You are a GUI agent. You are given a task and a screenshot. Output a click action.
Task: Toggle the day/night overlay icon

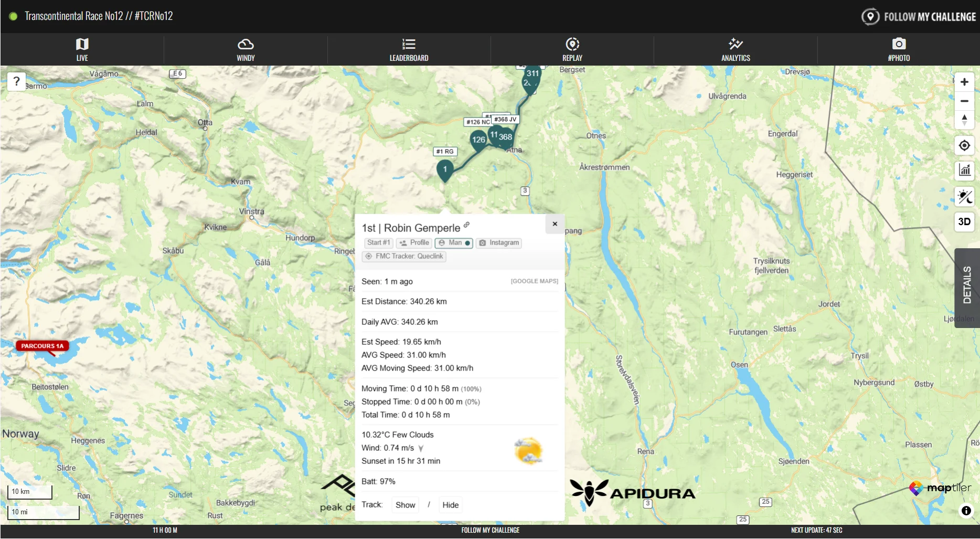tap(964, 197)
